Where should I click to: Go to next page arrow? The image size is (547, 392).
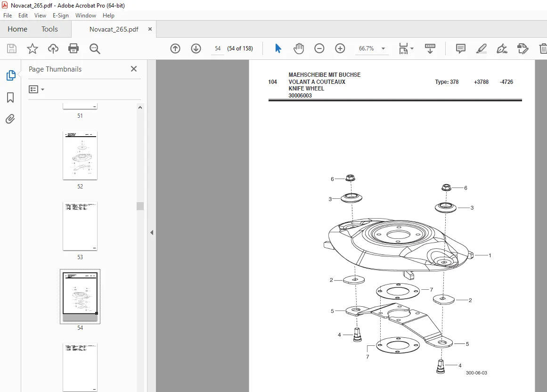pos(196,49)
